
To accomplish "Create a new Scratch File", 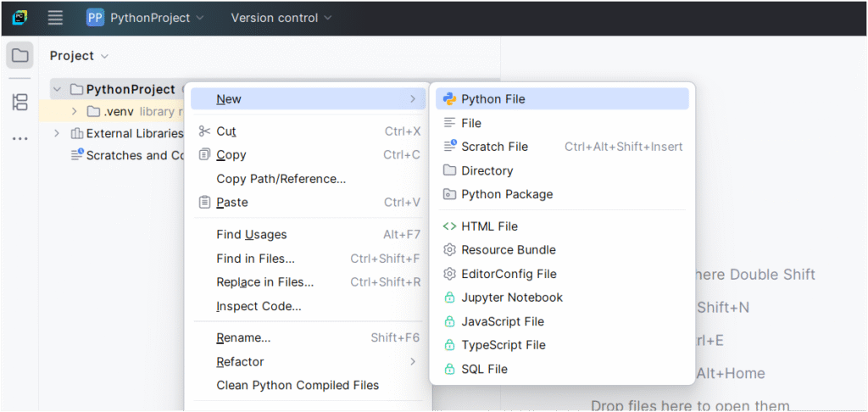I will [x=563, y=146].
